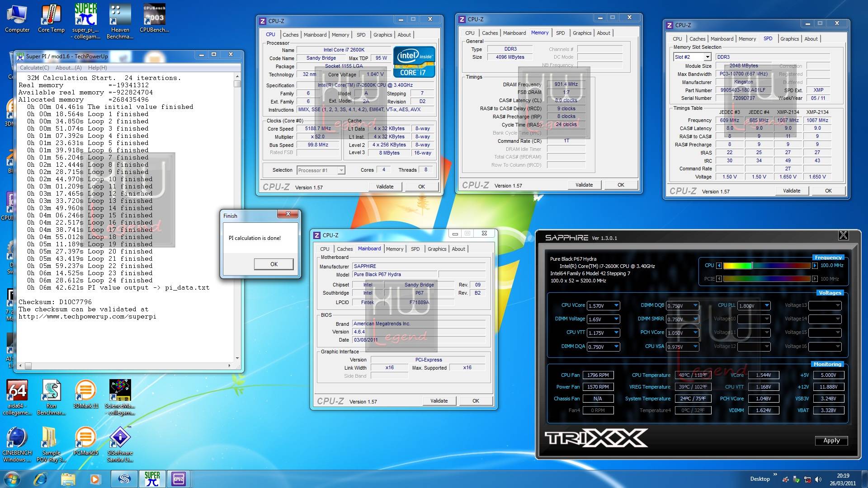The image size is (868, 488).
Task: Open Windows Media Player taskbar icon
Action: (x=95, y=479)
